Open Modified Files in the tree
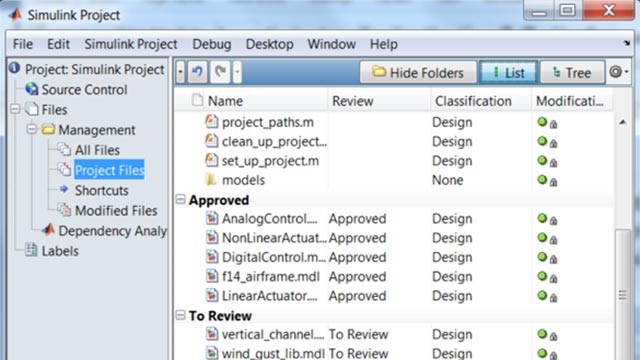The width and height of the screenshot is (640, 360). [x=116, y=210]
